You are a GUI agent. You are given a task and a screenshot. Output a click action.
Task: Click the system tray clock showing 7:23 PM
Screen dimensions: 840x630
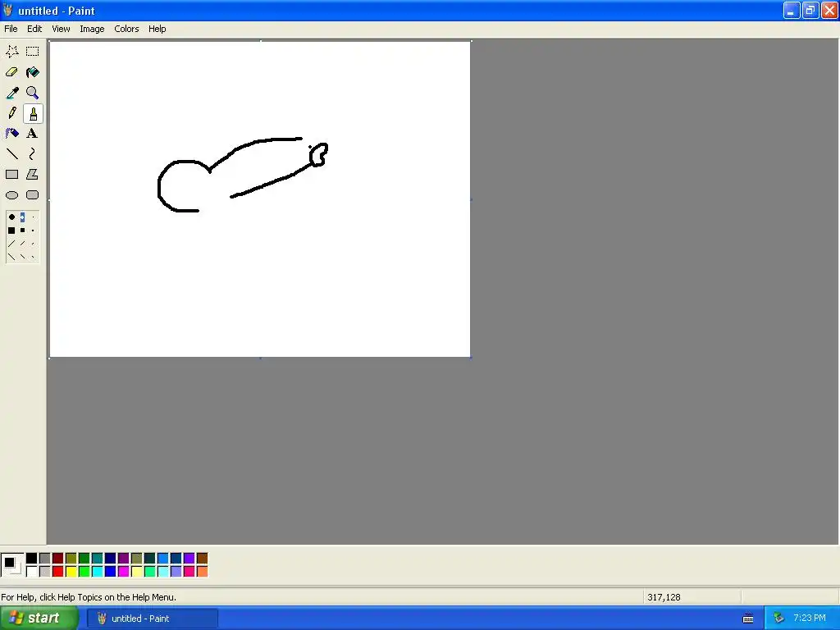(810, 618)
